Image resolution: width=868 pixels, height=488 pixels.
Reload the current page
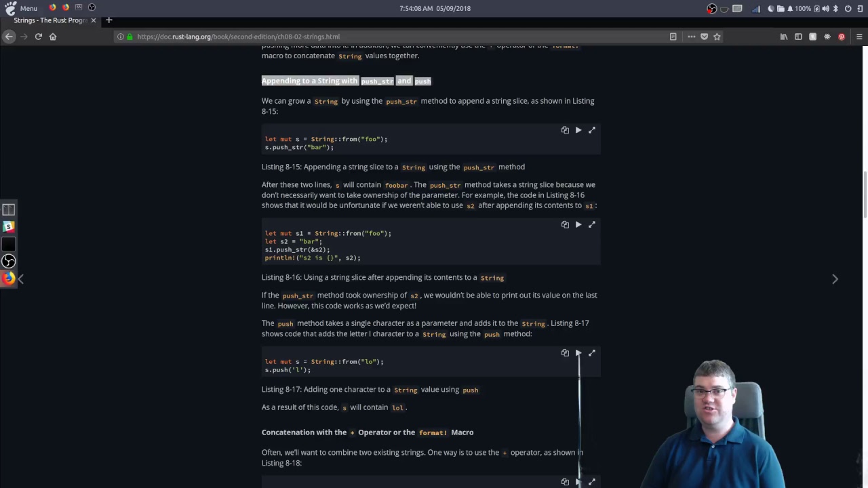[39, 37]
